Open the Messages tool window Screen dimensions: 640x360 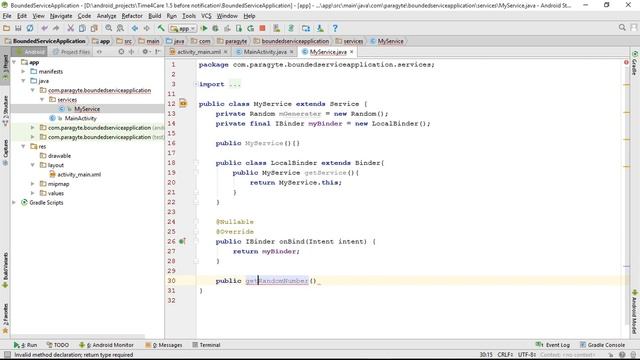pos(164,345)
